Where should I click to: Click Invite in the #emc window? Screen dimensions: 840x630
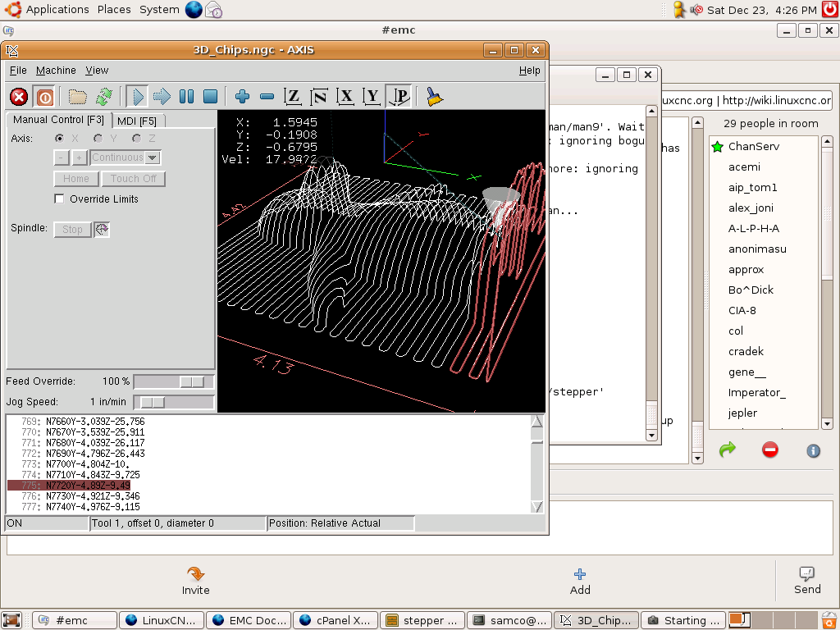click(x=195, y=582)
